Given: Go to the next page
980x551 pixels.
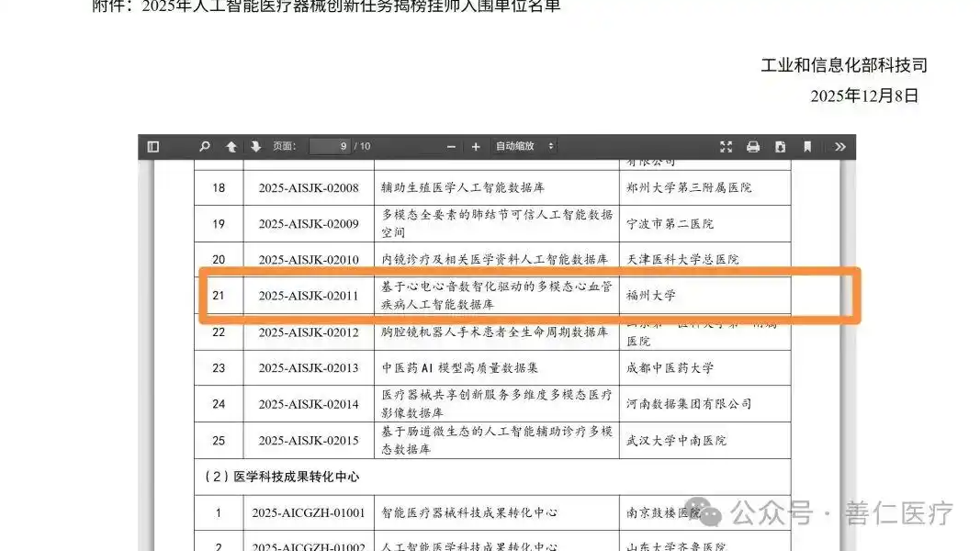Looking at the screenshot, I should [255, 147].
